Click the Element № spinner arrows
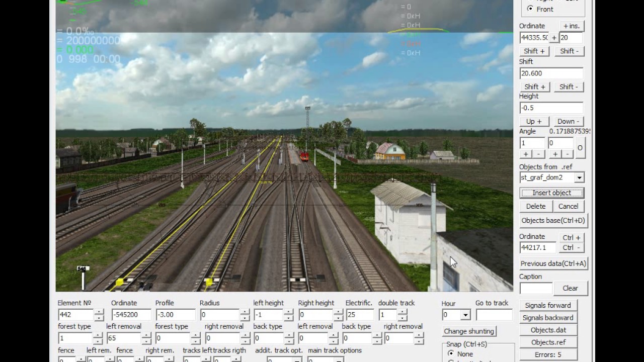 [x=99, y=315]
